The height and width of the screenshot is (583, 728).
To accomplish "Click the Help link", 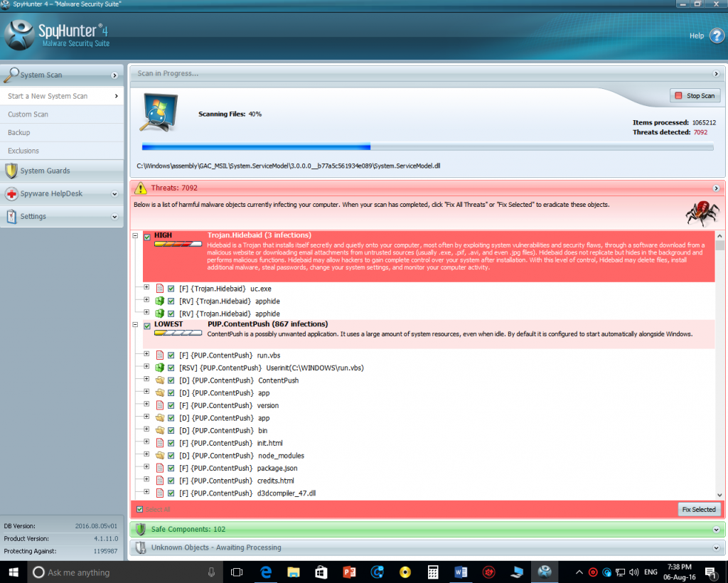I will [697, 36].
